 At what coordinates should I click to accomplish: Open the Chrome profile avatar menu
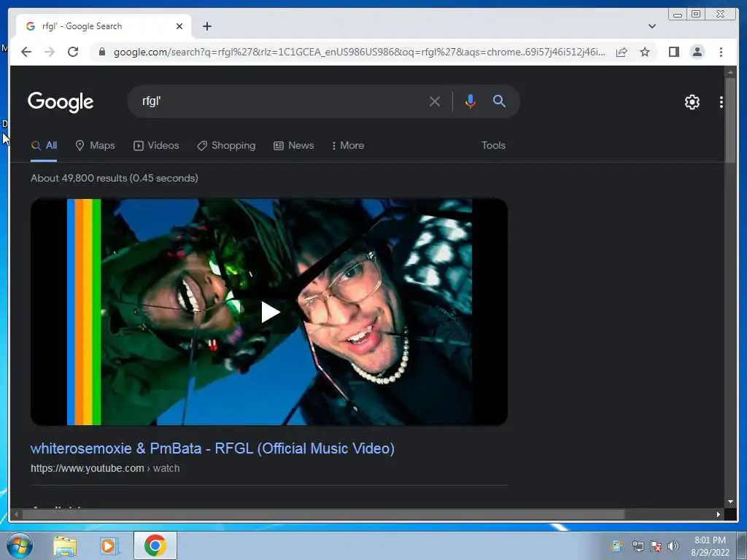[697, 52]
